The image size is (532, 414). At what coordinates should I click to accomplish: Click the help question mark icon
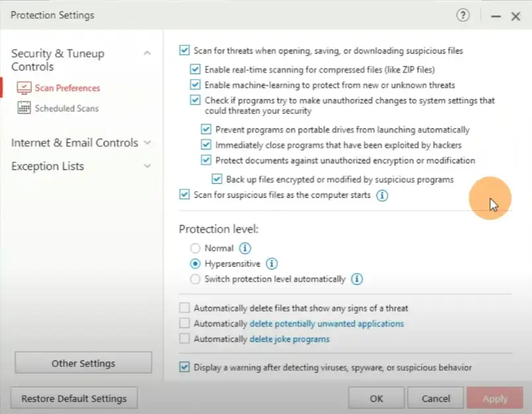pos(463,16)
